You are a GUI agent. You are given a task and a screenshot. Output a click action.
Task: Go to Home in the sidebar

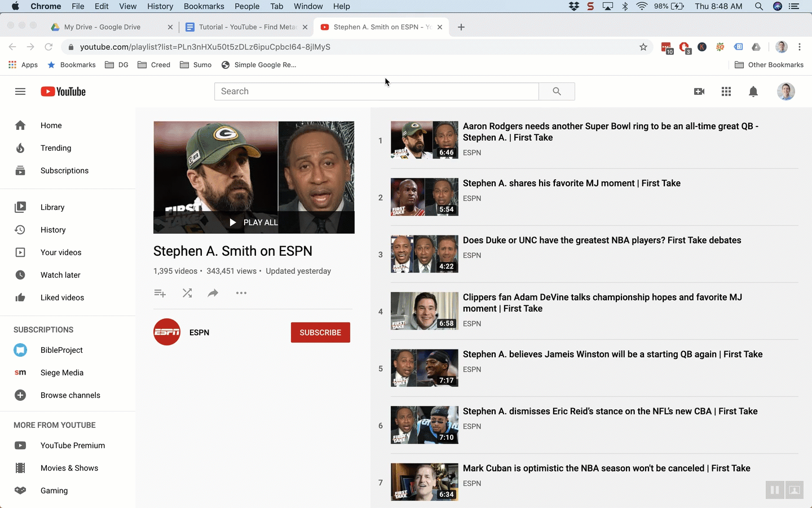click(68, 125)
